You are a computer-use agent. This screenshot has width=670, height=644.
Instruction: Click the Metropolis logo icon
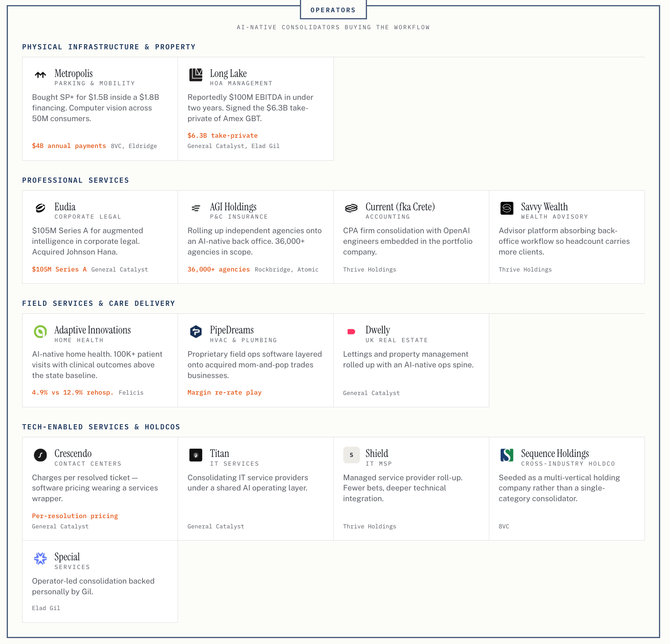click(40, 75)
